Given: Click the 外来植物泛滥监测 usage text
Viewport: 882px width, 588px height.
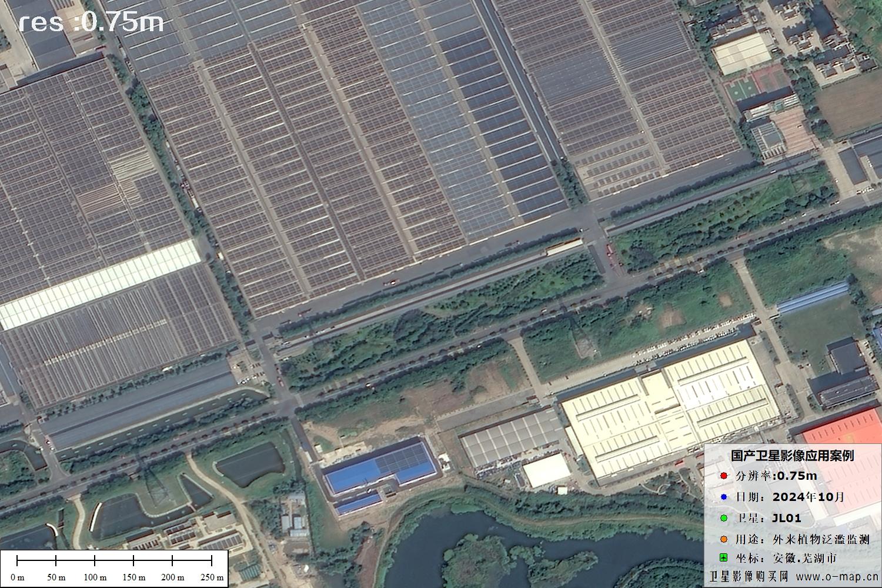Looking at the screenshot, I should [821, 539].
